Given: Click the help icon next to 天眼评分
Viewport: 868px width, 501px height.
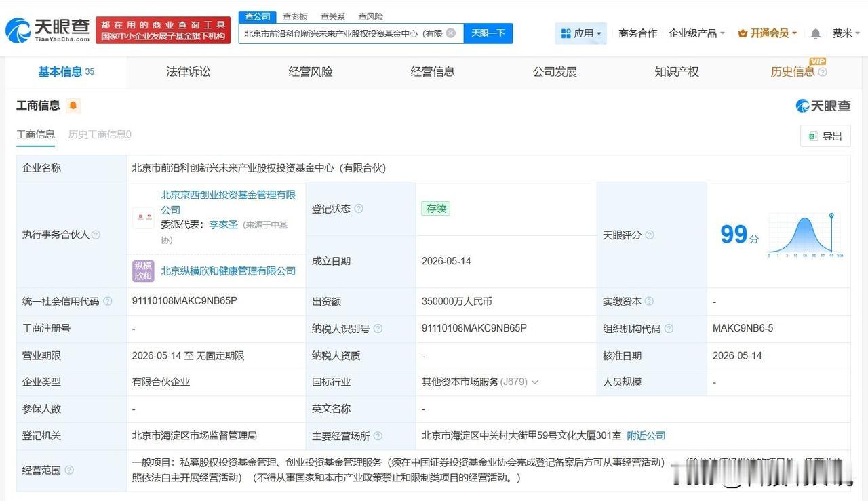Looking at the screenshot, I should [x=650, y=235].
